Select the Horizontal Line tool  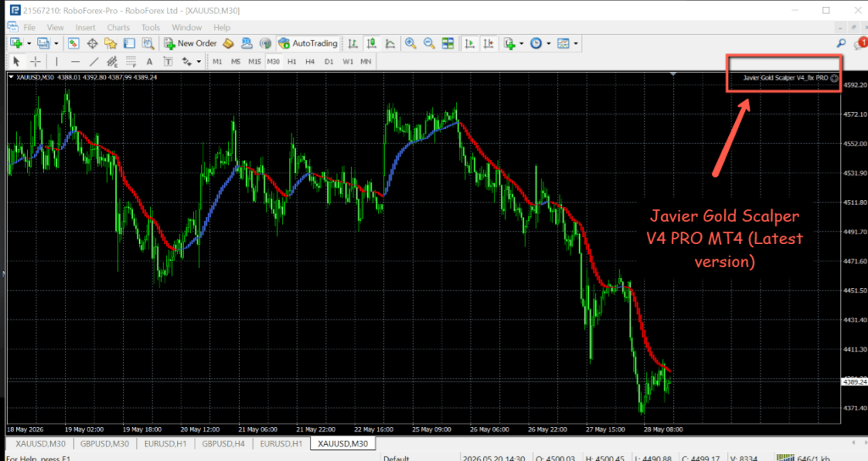pos(75,61)
